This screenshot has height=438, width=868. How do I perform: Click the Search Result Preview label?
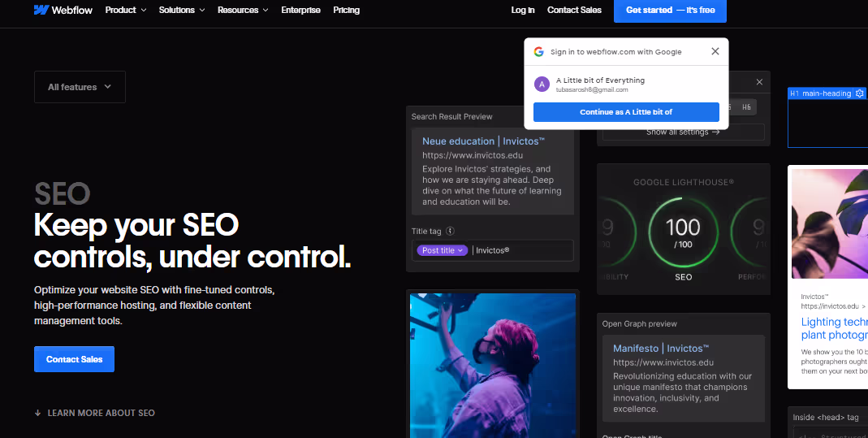tap(451, 117)
